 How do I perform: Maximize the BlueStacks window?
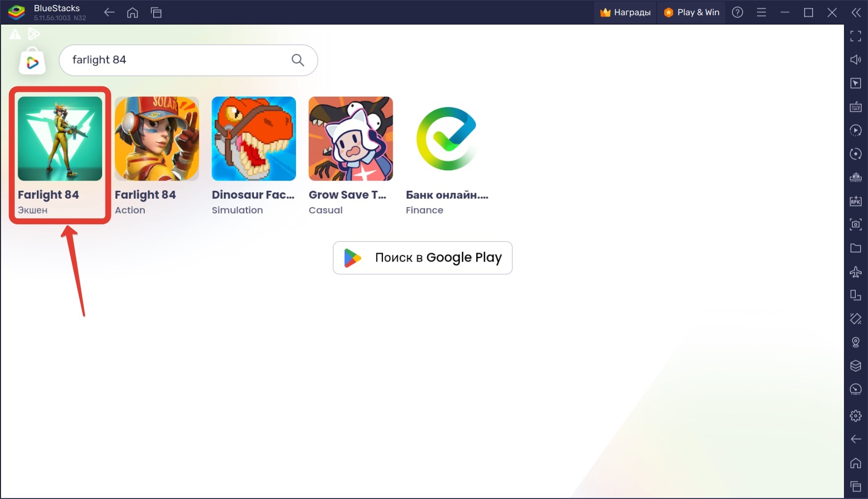(809, 12)
